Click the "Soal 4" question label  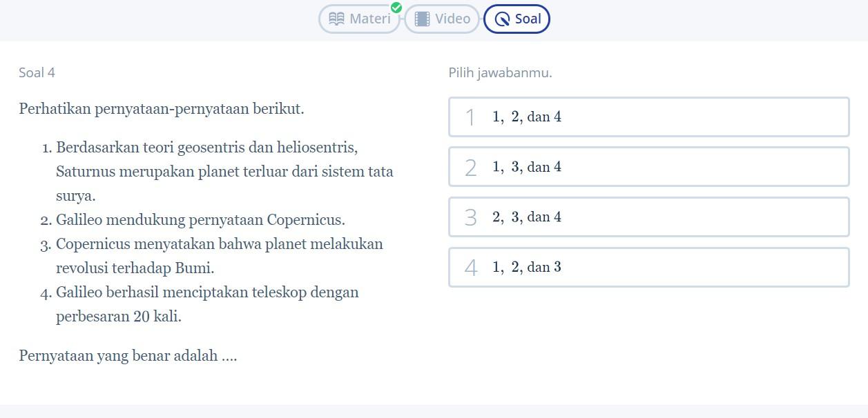point(37,72)
